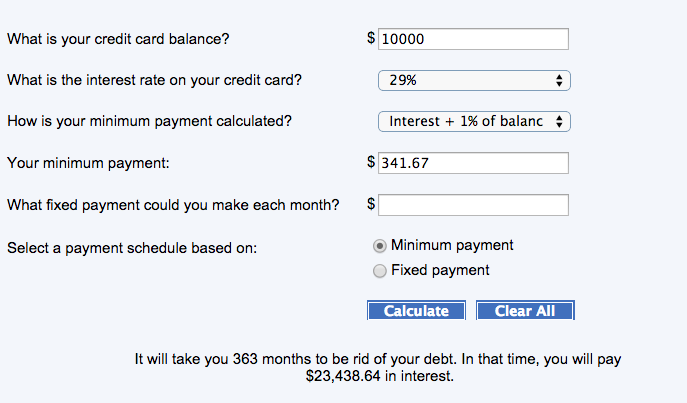Expand the minimum payment calculation method dropdown
Screen dimensions: 687x403
pyautogui.click(x=473, y=121)
